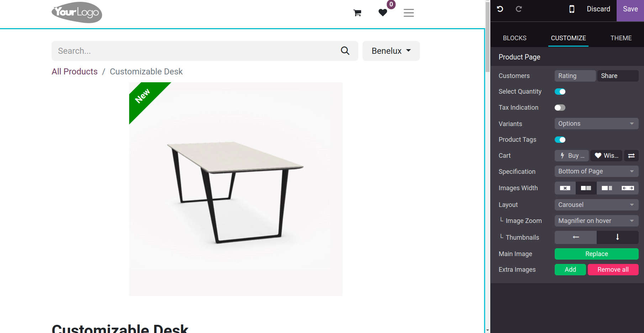Viewport: 644px width, 333px height.
Task: Follow the All Products breadcrumb link
Action: point(75,72)
